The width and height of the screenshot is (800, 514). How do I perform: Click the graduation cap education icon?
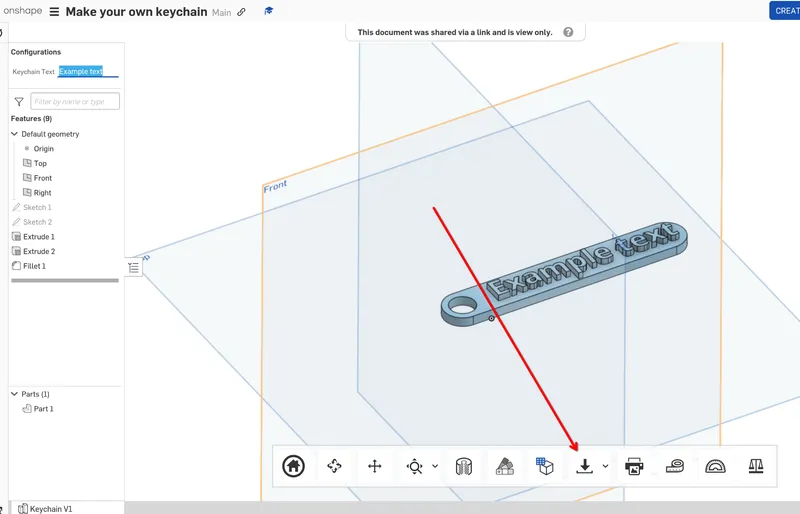268,11
